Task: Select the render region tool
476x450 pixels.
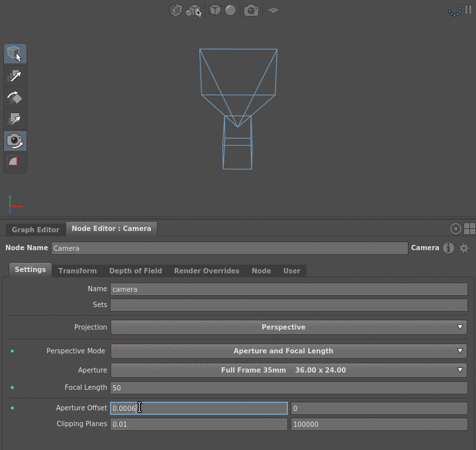Action: (x=14, y=161)
